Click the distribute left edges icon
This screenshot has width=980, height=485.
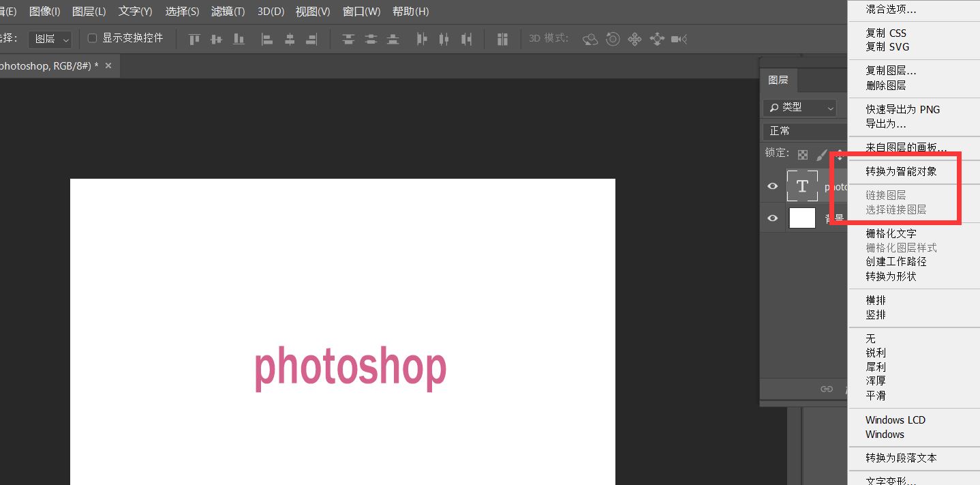tap(422, 39)
